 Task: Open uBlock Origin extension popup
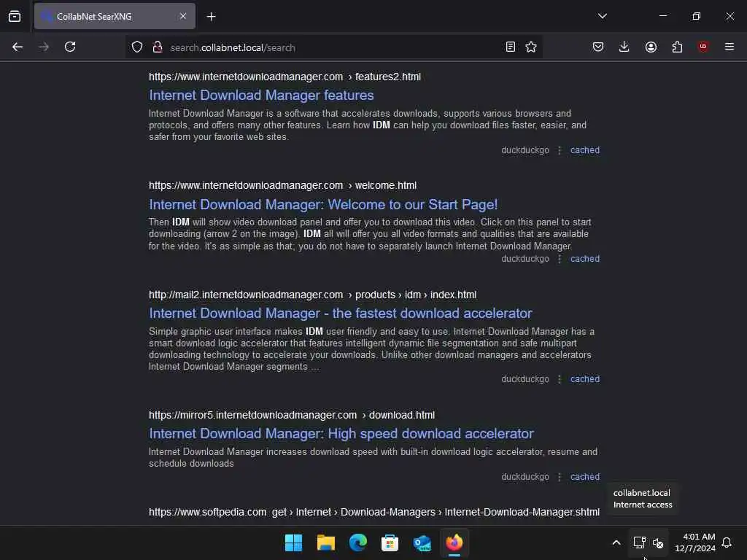[x=703, y=47]
